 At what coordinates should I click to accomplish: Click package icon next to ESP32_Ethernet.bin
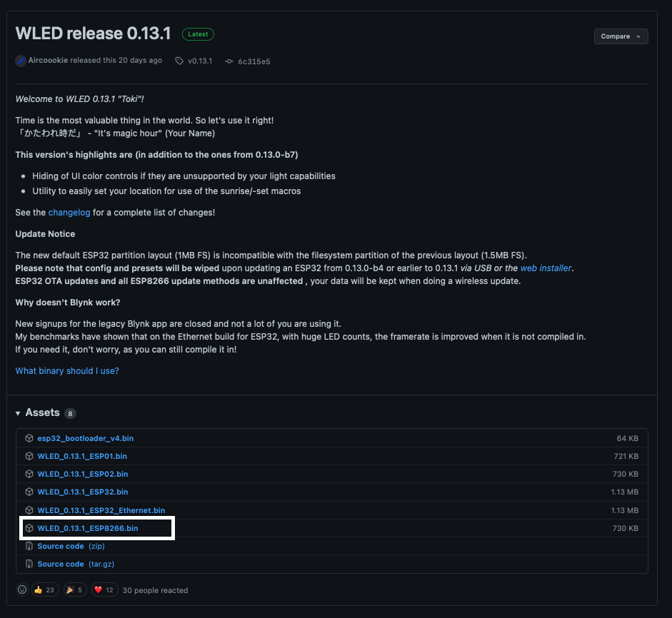(29, 510)
